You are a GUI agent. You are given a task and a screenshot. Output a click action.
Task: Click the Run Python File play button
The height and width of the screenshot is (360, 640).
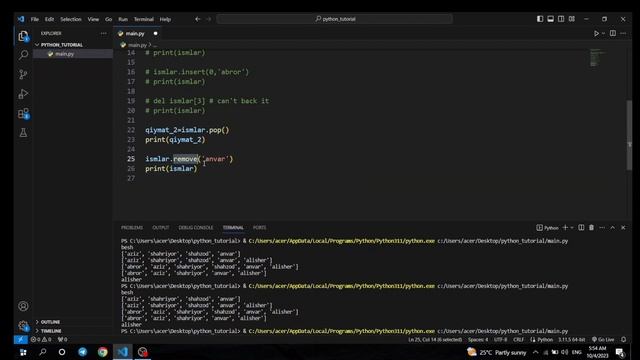pyautogui.click(x=596, y=33)
